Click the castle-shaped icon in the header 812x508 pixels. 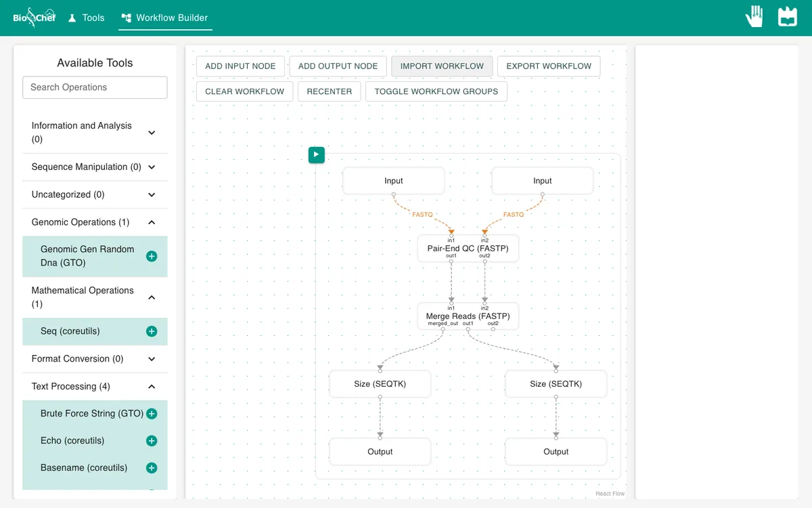(788, 16)
